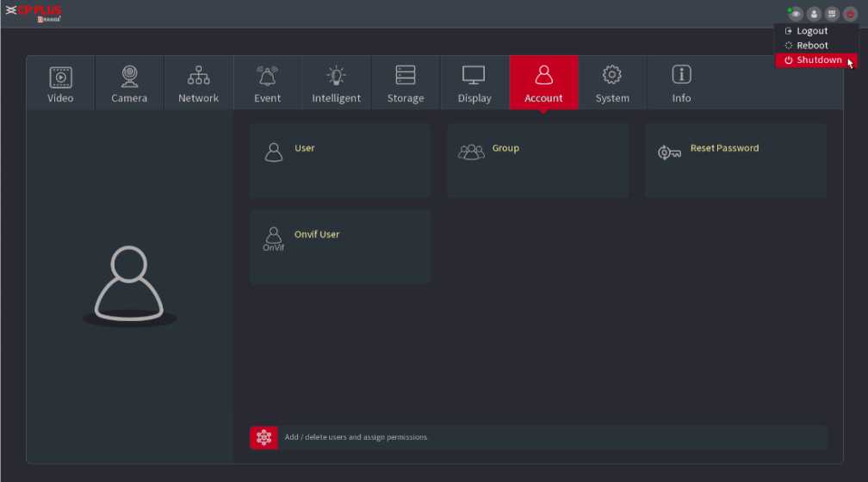Open the Video settings tab
The height and width of the screenshot is (482, 868).
pos(60,83)
